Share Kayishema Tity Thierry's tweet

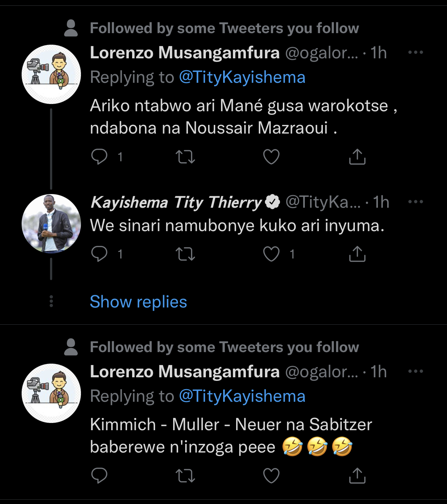[x=357, y=254]
